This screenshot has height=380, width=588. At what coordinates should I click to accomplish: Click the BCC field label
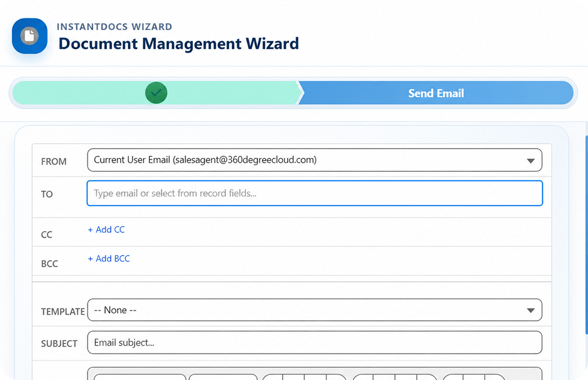tap(49, 264)
